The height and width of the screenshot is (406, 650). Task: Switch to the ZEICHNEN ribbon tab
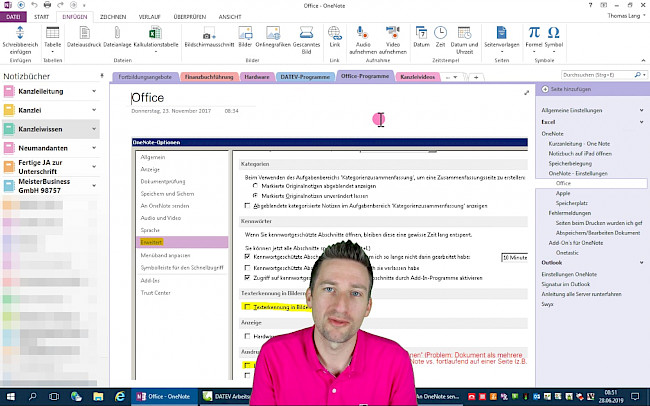(x=113, y=17)
